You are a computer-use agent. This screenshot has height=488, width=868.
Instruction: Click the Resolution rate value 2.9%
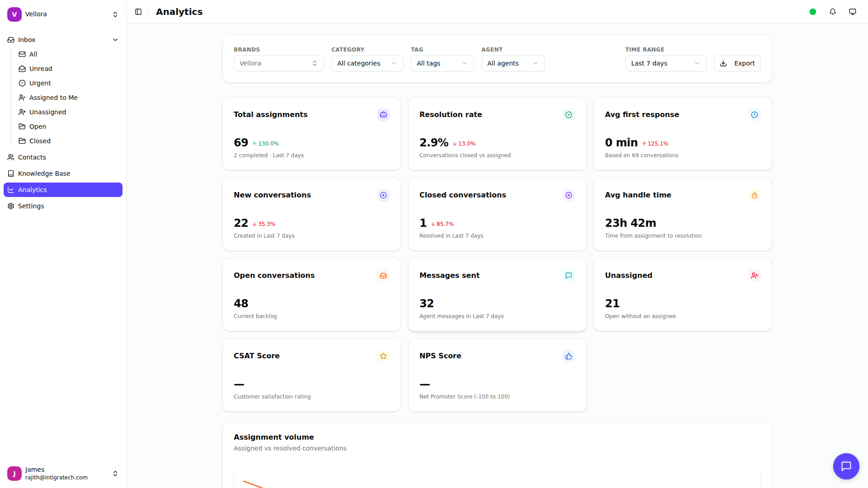(x=434, y=143)
